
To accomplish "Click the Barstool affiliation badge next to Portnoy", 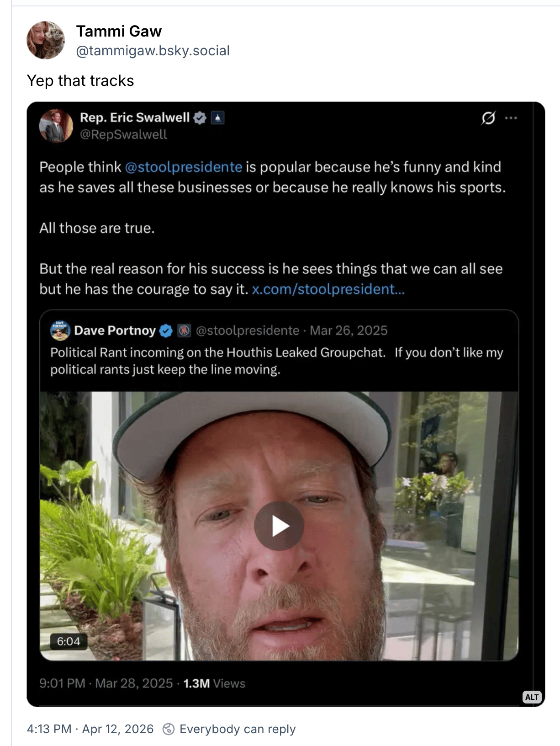I will tap(184, 330).
